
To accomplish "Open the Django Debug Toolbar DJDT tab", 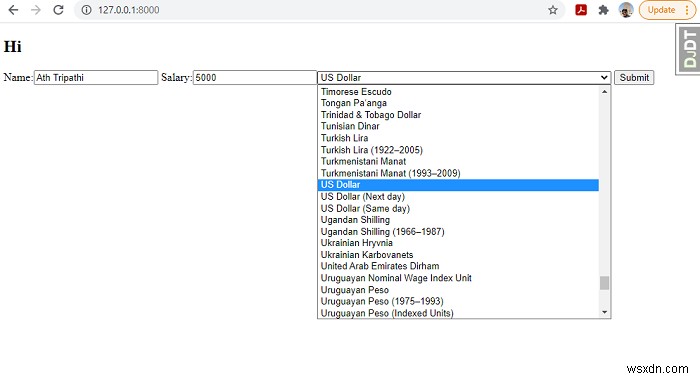I will click(x=689, y=49).
